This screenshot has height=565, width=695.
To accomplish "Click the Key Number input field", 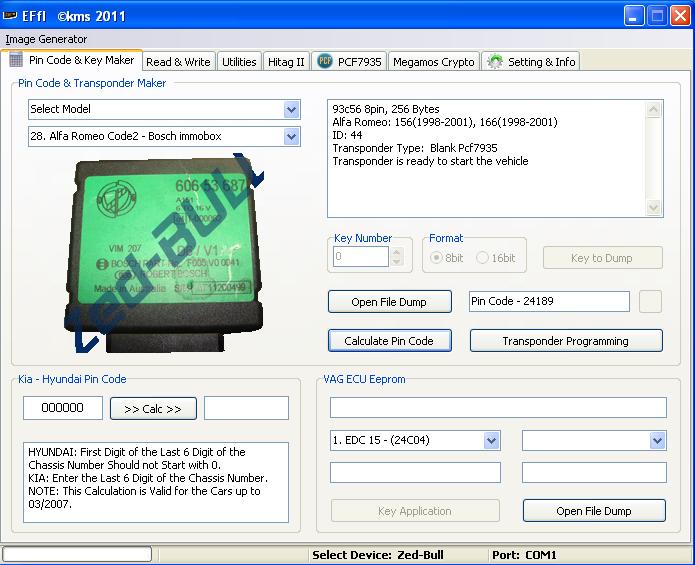I will [360, 257].
